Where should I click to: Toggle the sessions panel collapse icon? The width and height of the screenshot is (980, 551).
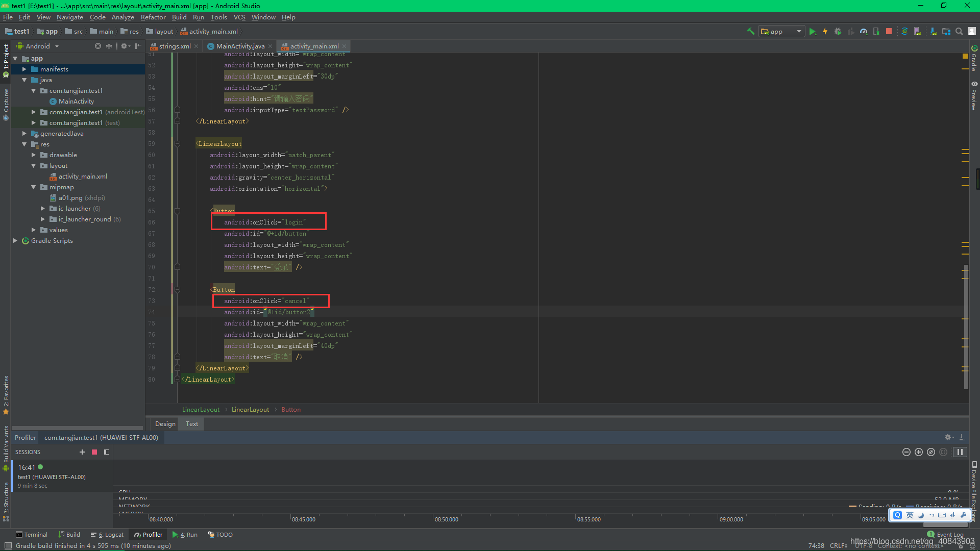107,452
